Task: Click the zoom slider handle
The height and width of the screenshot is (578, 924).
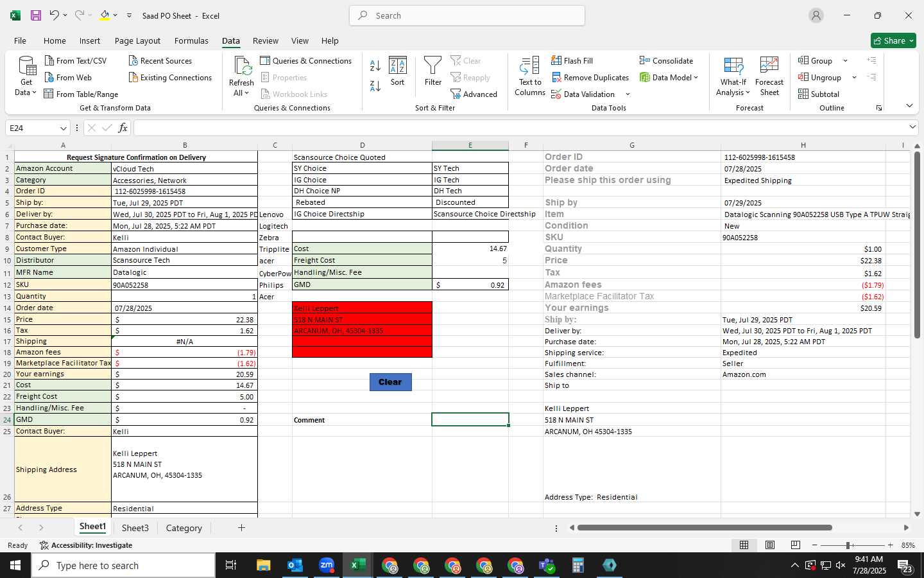Action: [848, 545]
